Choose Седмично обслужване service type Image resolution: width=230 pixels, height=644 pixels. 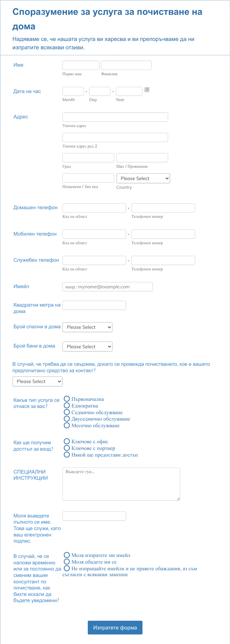coord(67,412)
